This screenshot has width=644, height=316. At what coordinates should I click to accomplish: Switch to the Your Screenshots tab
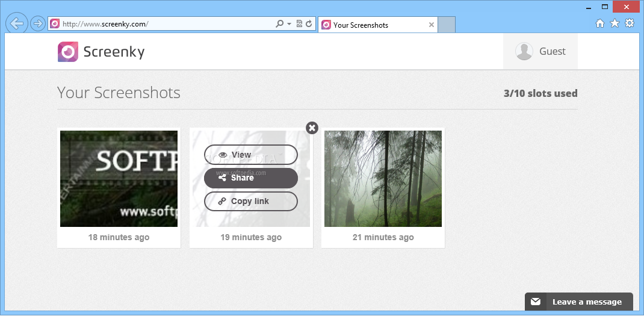[x=378, y=25]
